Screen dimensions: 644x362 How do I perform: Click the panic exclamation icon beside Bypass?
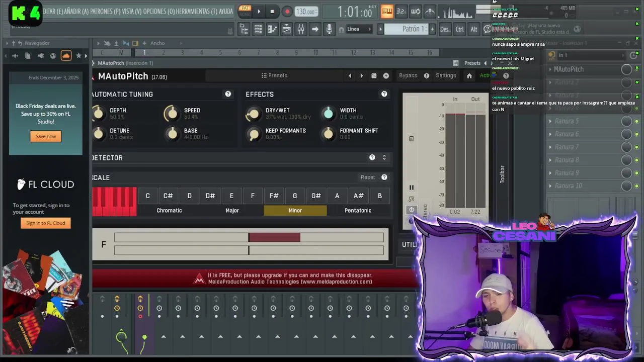click(427, 75)
